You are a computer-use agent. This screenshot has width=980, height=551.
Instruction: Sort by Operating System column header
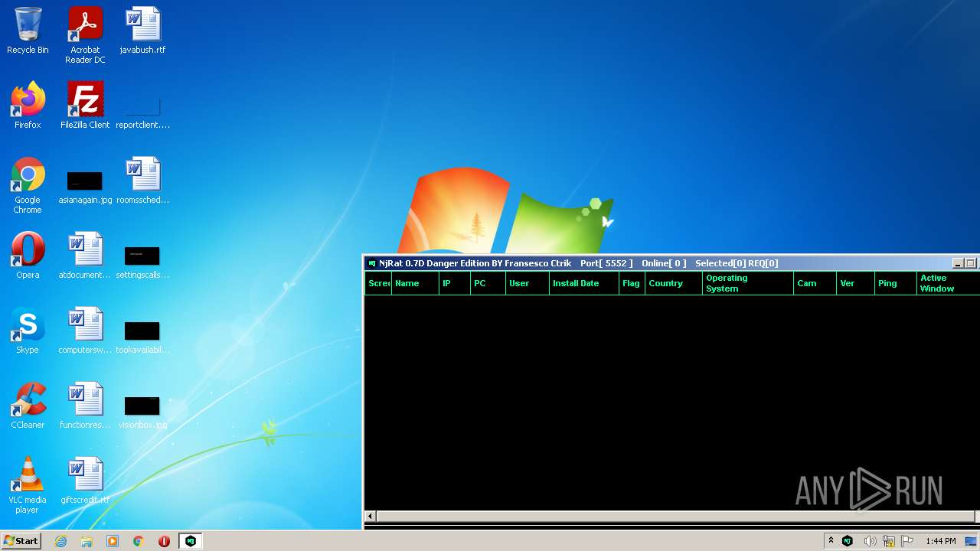(748, 283)
